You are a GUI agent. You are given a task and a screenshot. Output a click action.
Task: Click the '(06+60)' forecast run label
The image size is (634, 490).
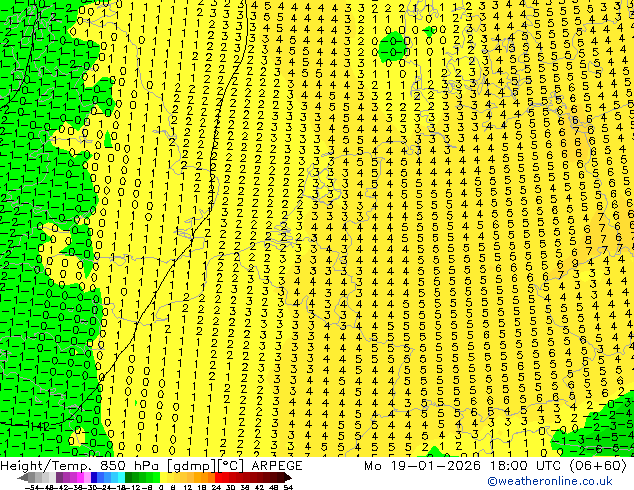598,466
